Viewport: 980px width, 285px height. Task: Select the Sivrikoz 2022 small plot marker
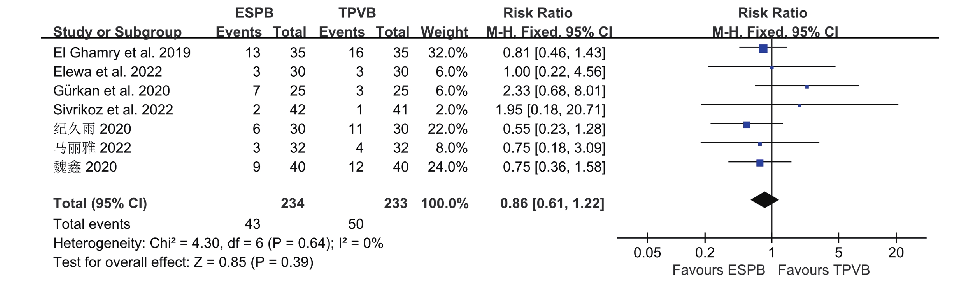pos(799,106)
